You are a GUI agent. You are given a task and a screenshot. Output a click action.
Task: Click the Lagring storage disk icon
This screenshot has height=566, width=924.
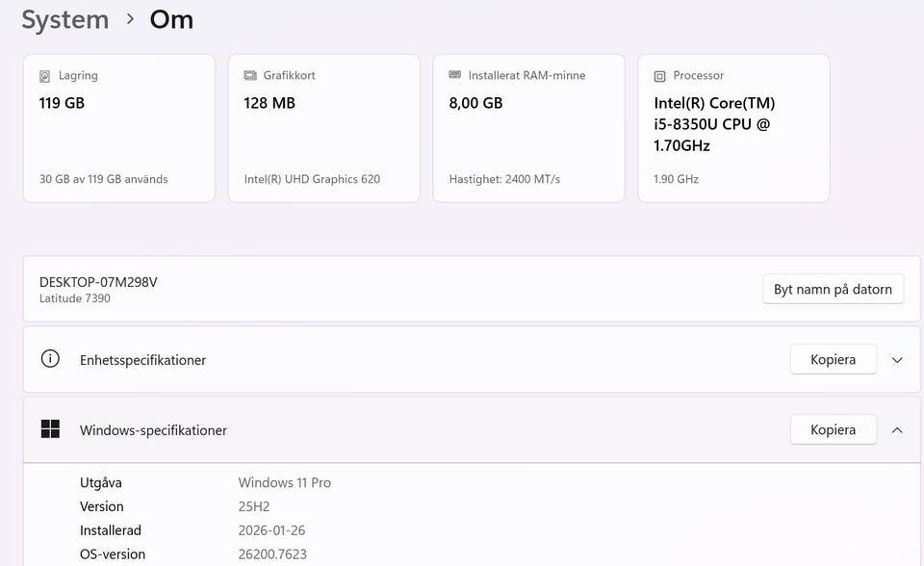(45, 76)
